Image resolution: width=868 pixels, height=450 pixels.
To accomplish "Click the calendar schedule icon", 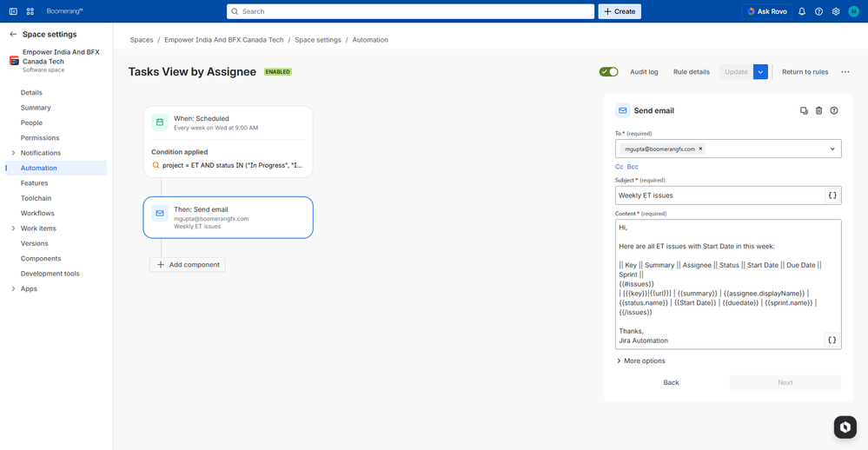I will pyautogui.click(x=160, y=122).
